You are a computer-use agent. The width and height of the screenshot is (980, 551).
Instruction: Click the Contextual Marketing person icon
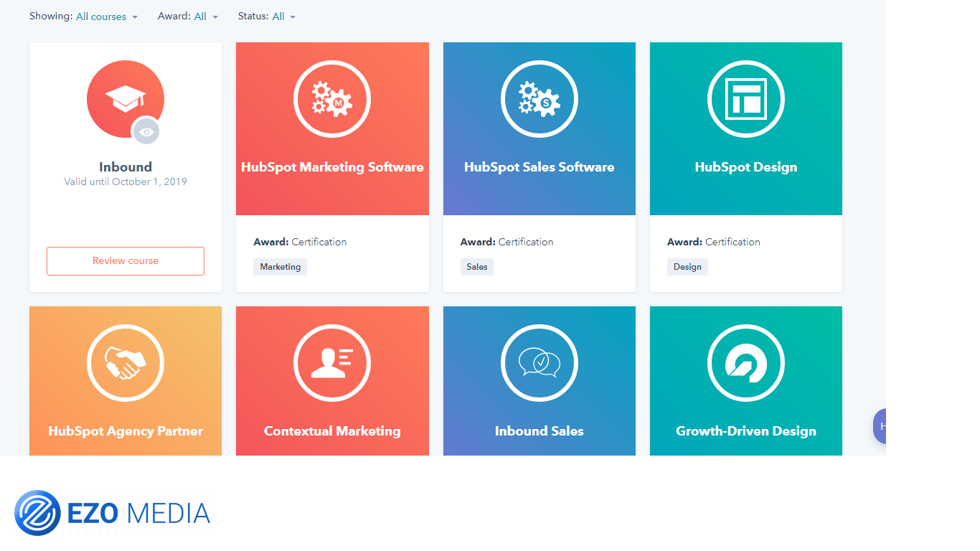tap(332, 363)
